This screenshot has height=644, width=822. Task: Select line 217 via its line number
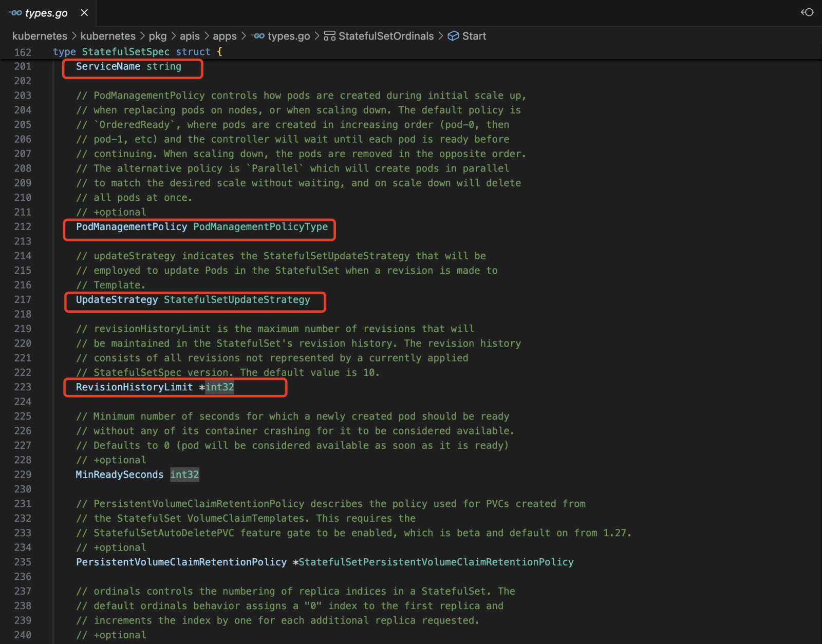point(23,299)
